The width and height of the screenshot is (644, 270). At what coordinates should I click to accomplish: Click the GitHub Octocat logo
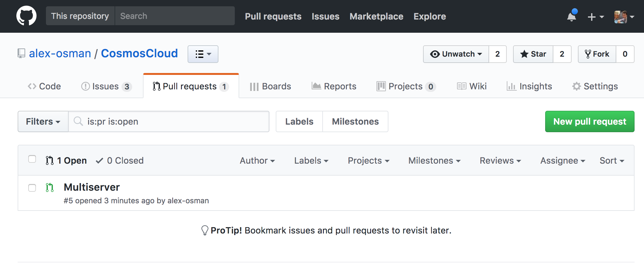click(26, 16)
